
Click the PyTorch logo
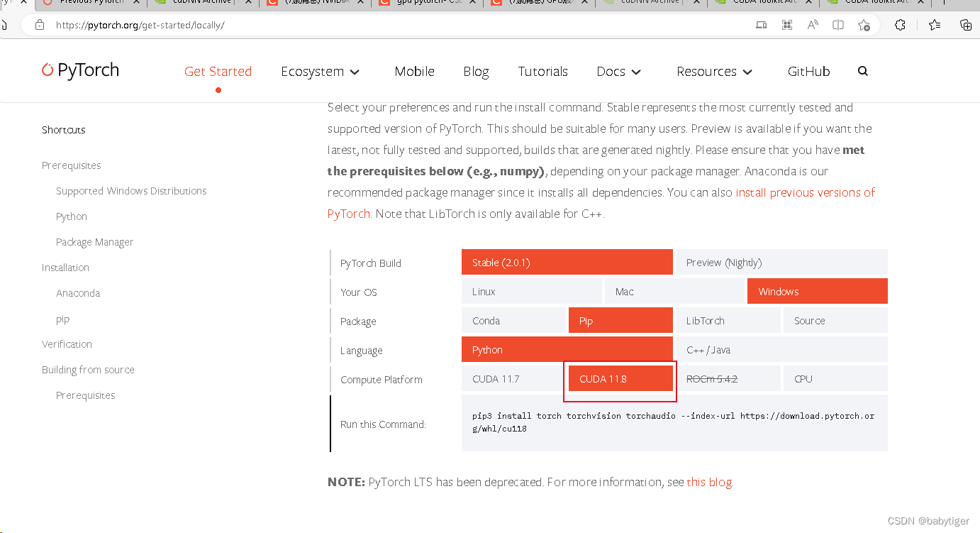pos(80,70)
